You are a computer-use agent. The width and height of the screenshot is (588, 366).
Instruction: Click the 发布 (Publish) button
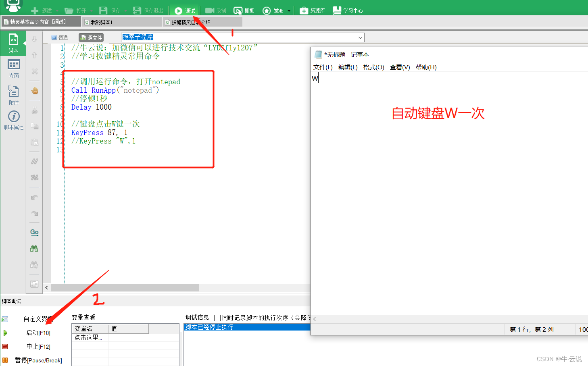(x=273, y=10)
